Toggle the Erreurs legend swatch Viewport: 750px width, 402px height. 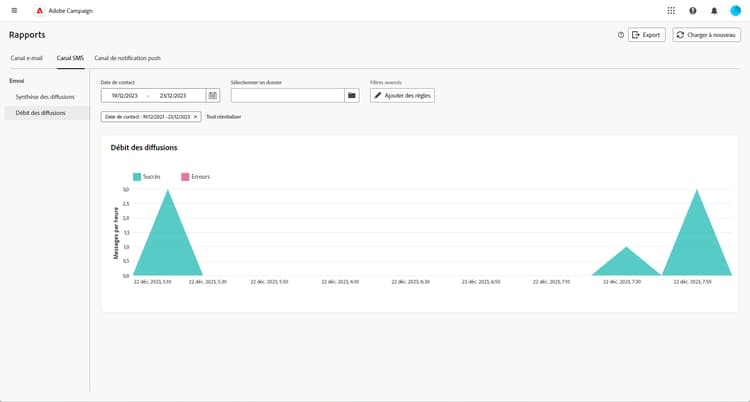(x=185, y=177)
